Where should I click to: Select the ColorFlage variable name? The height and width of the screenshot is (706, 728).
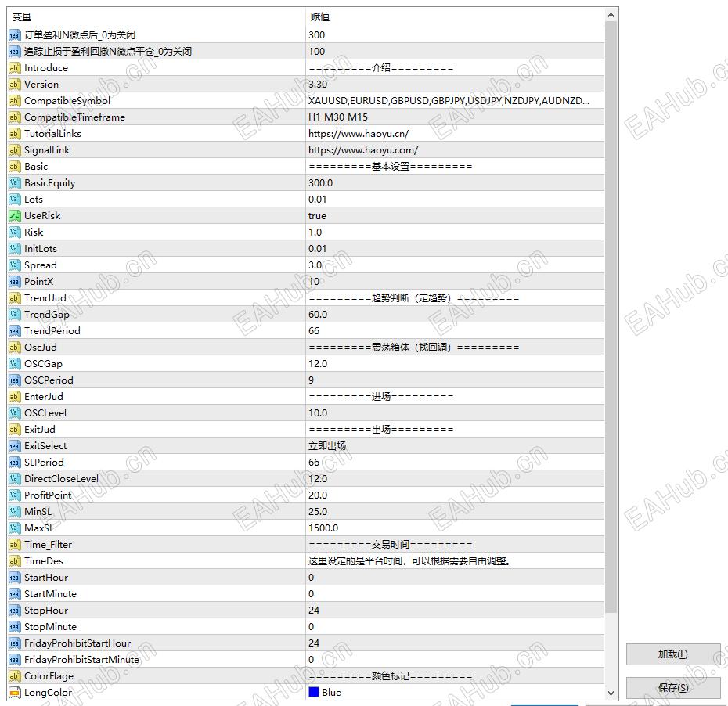click(49, 675)
